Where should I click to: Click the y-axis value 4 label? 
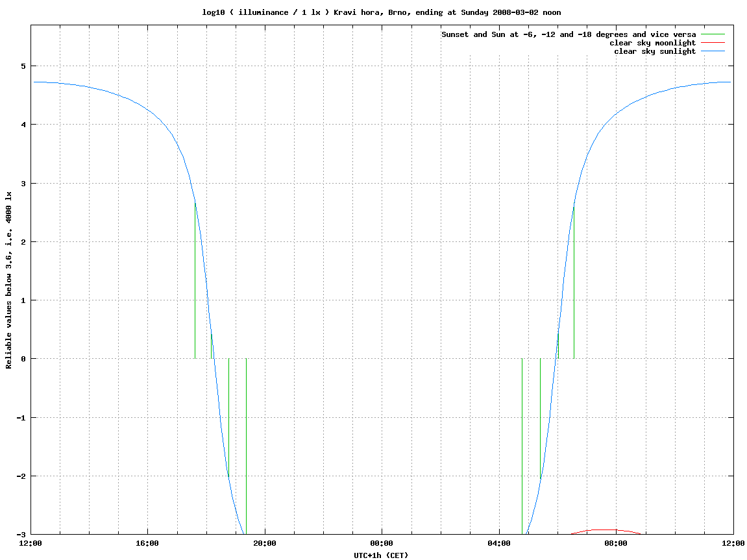(x=23, y=125)
